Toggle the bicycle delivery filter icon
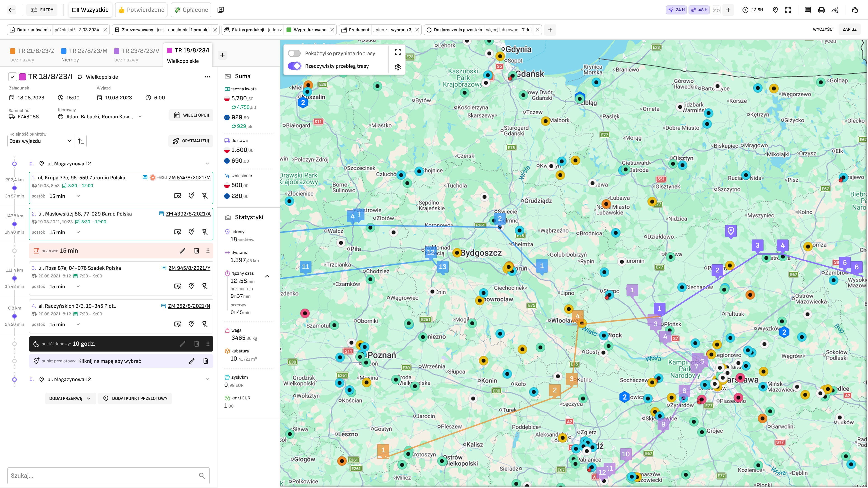The height and width of the screenshot is (488, 868). tap(716, 10)
